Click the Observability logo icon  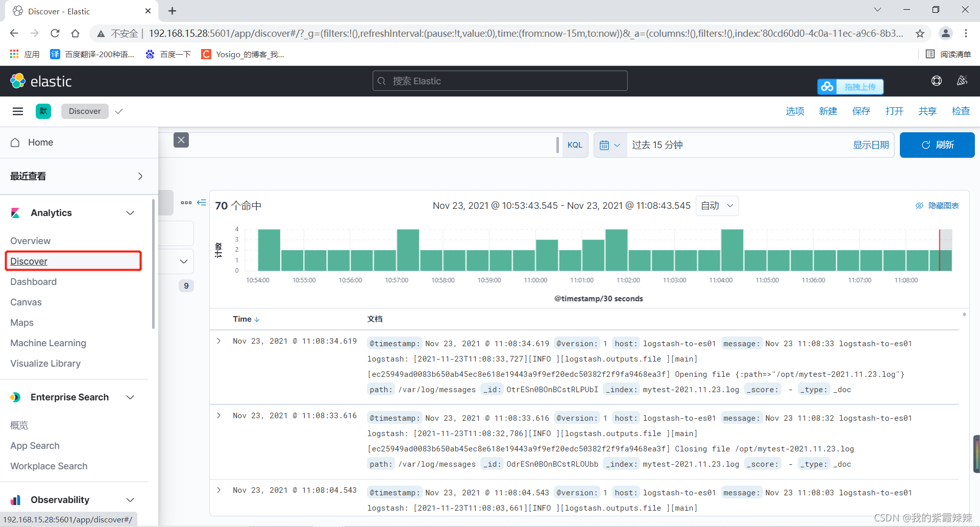click(15, 500)
